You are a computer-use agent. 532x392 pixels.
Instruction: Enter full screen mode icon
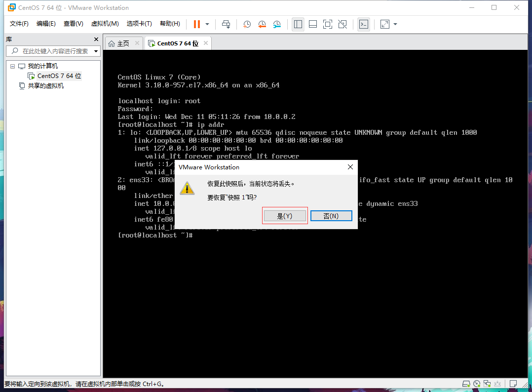(x=328, y=24)
